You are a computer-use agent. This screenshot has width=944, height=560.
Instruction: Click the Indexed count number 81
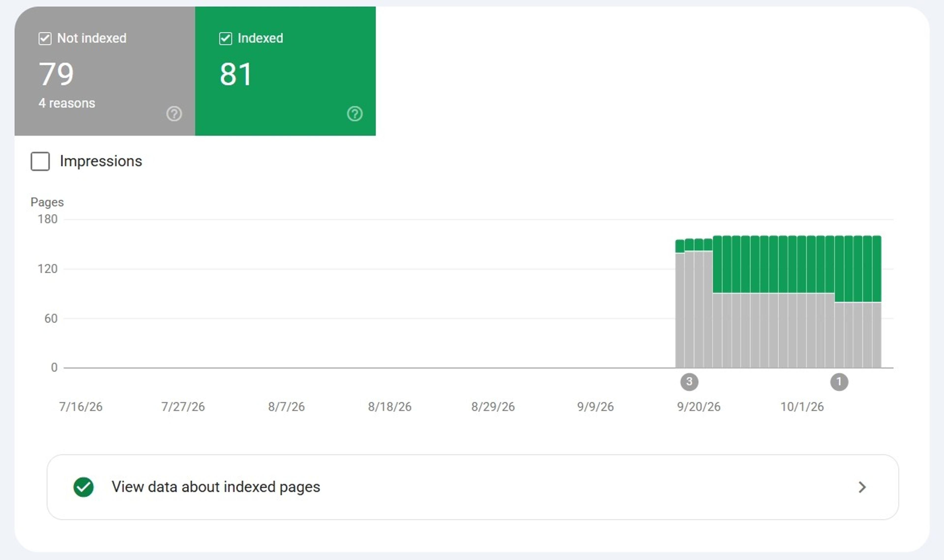pos(236,74)
